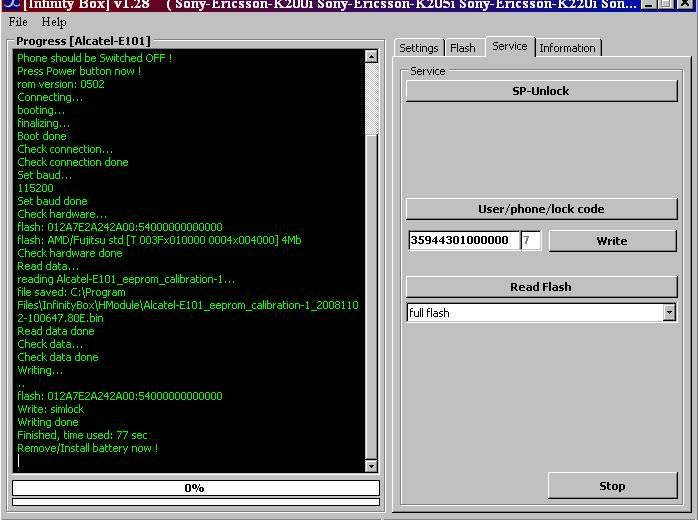Open the Information tab
Image resolution: width=698 pixels, height=520 pixels.
567,48
